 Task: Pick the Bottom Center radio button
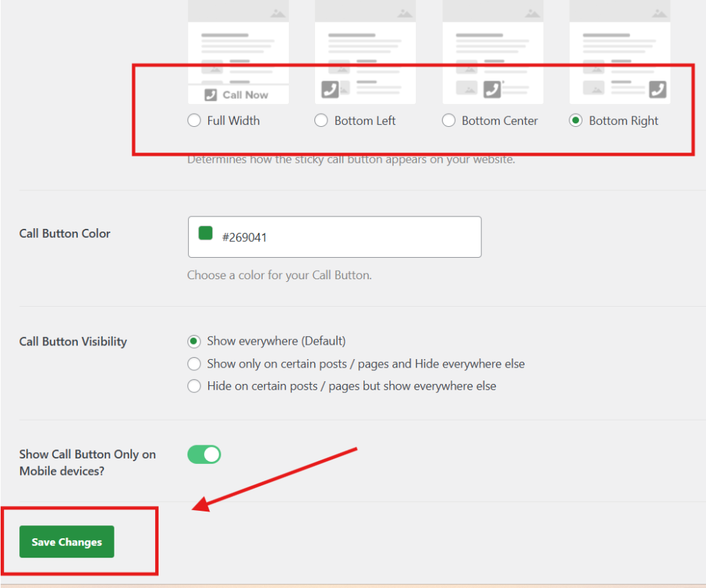(449, 121)
